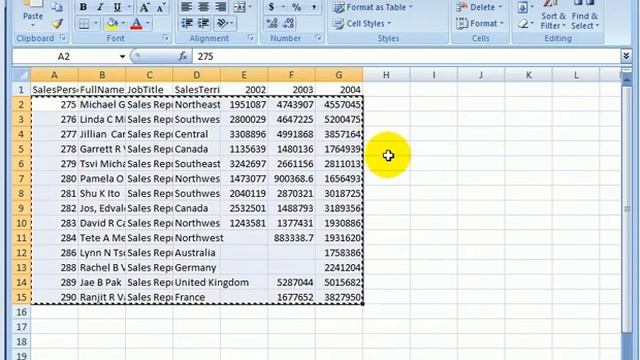The image size is (640, 360).
Task: Click Increase Decimal icon
Action: (x=271, y=24)
